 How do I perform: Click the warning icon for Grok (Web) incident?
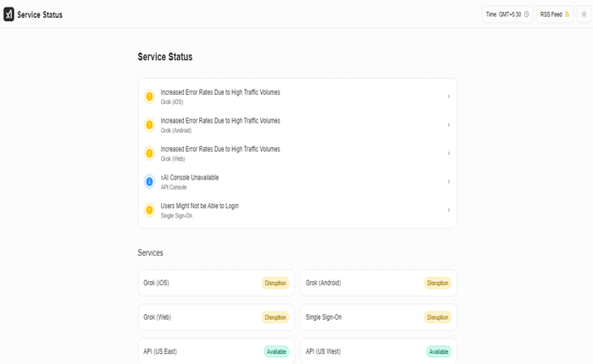(x=150, y=153)
